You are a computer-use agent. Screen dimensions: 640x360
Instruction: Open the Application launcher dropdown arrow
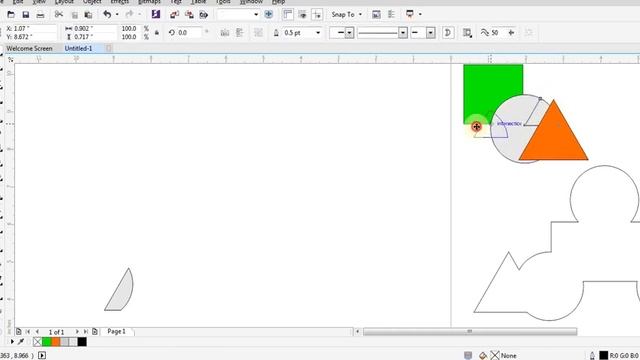point(420,15)
